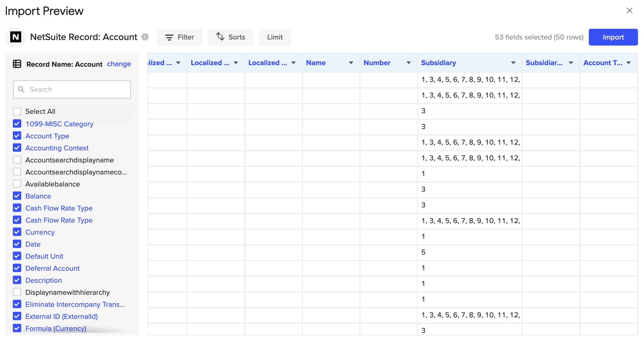Uncheck Formula (Currency) field

[x=17, y=328]
